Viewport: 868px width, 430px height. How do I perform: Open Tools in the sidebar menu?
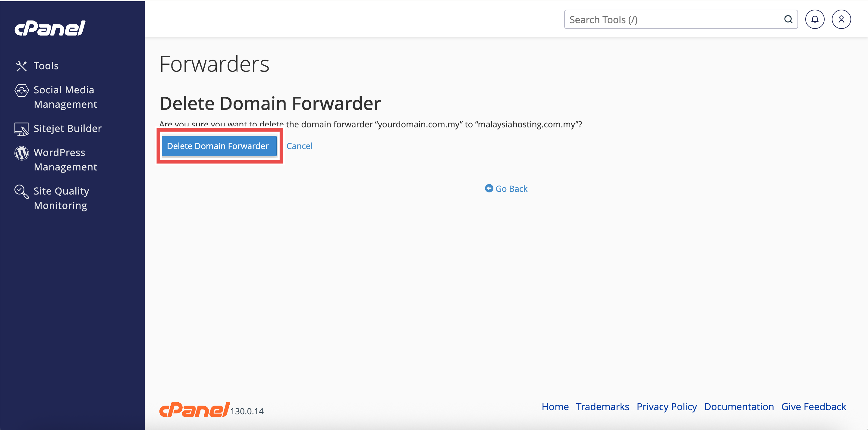46,66
